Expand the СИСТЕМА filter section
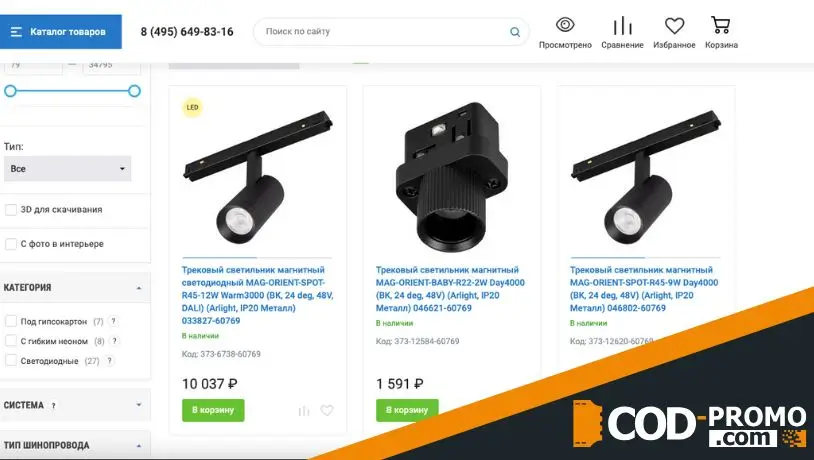 [x=139, y=404]
